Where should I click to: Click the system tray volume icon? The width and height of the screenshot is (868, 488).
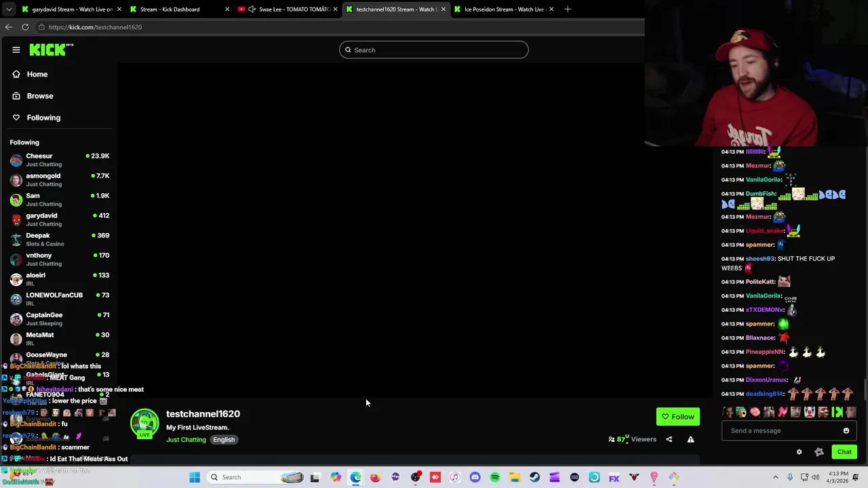click(x=817, y=477)
